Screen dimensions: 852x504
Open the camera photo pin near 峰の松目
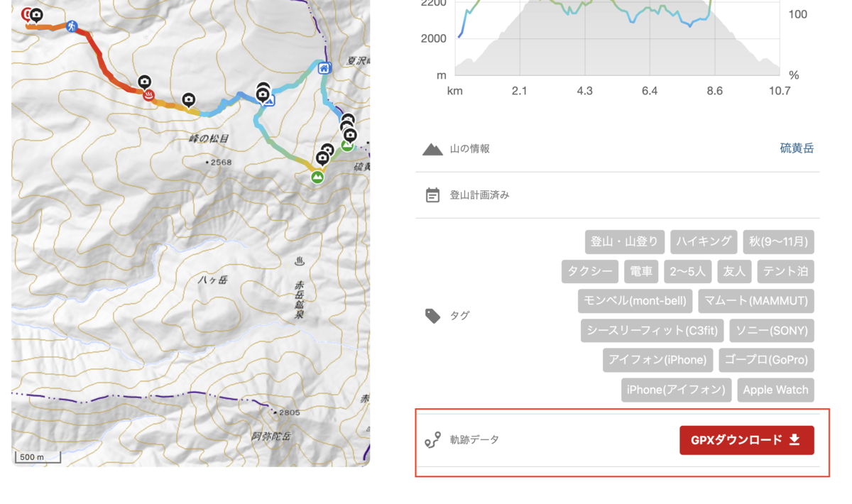pyautogui.click(x=188, y=100)
